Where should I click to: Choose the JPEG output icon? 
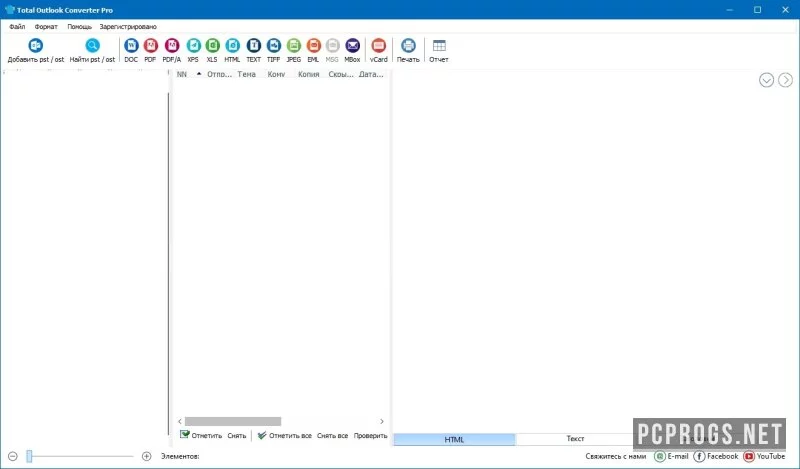(x=293, y=46)
